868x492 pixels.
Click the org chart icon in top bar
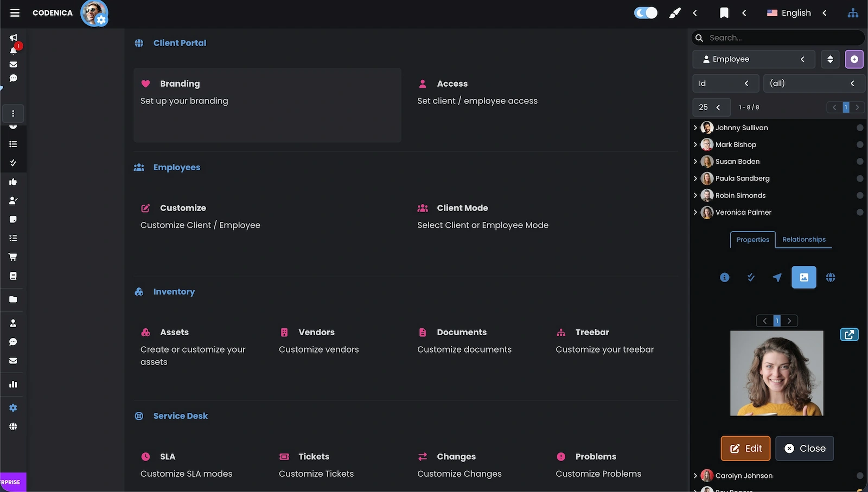click(853, 12)
